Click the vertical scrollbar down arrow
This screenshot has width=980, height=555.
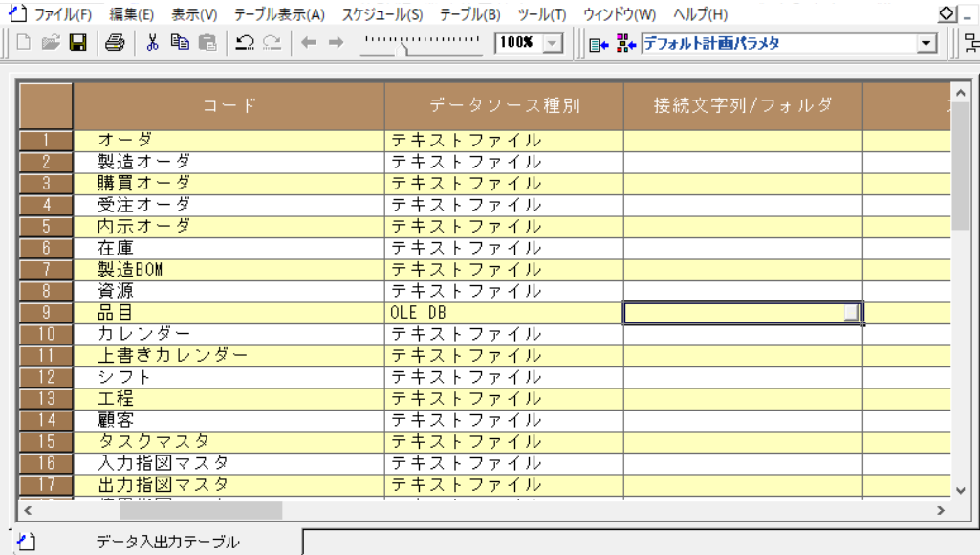tap(961, 491)
